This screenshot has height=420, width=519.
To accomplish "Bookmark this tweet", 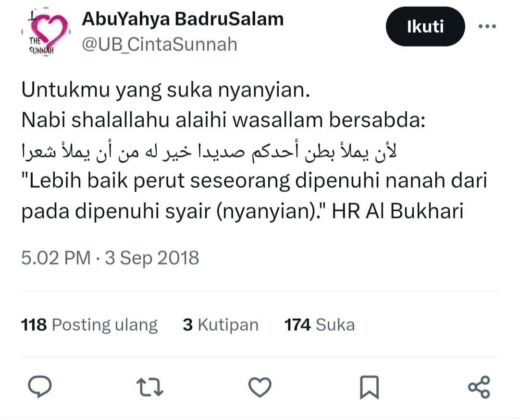I will pos(369,387).
